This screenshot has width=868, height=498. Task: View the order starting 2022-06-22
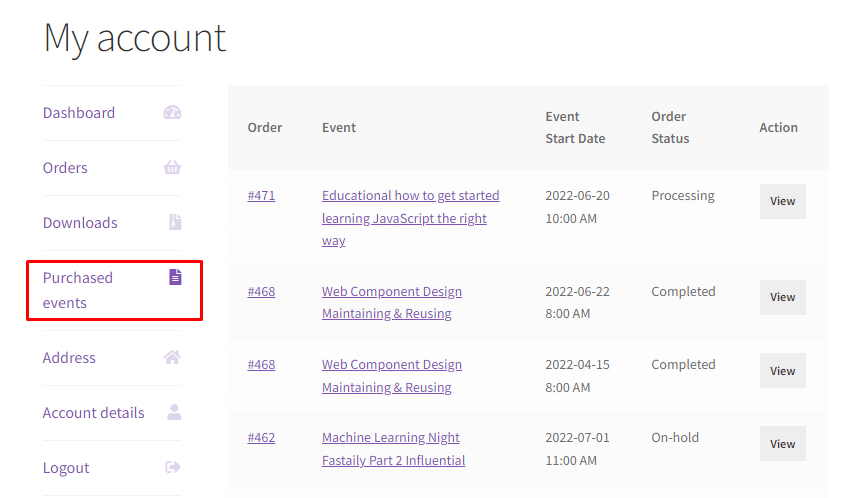(x=782, y=297)
